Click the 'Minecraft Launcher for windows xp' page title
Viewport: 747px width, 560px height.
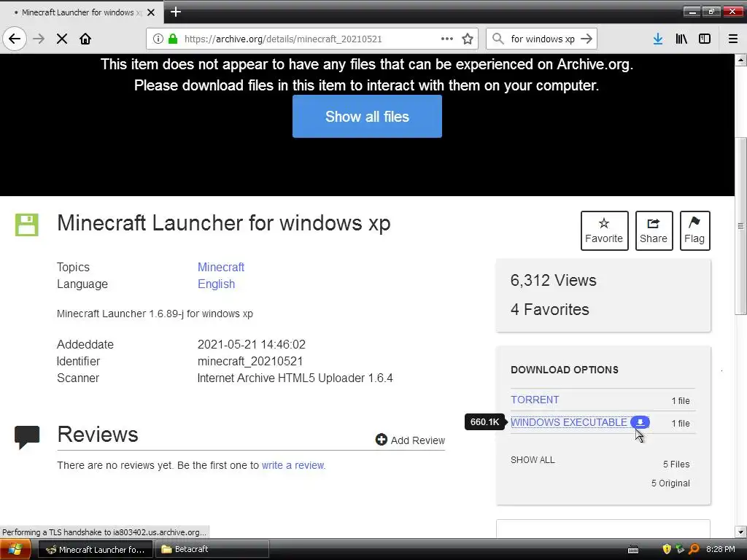(224, 223)
